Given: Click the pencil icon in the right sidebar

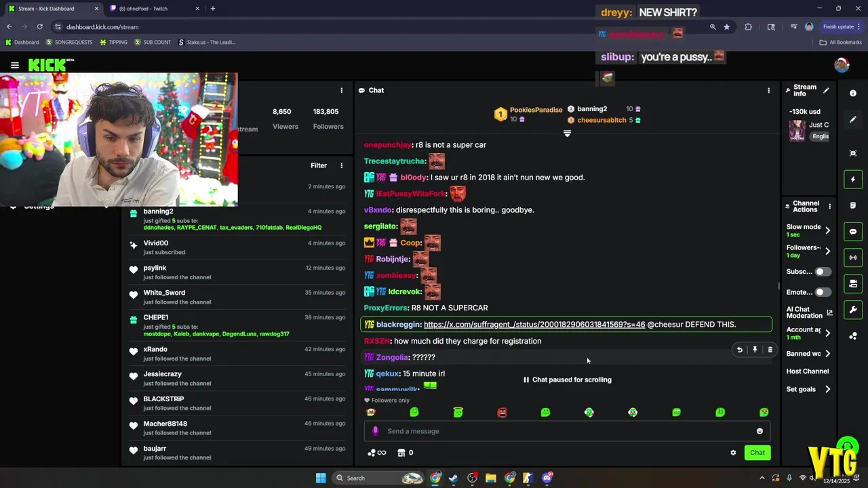Looking at the screenshot, I should [853, 119].
